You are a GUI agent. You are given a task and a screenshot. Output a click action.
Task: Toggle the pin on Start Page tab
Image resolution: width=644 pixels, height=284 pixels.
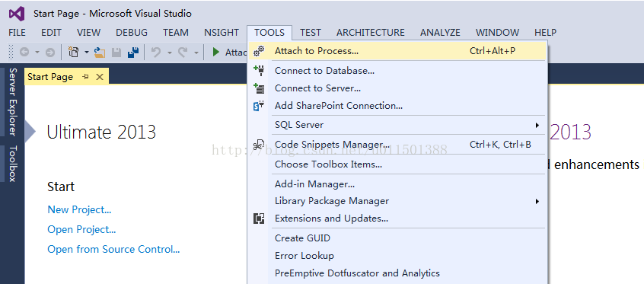(85, 77)
